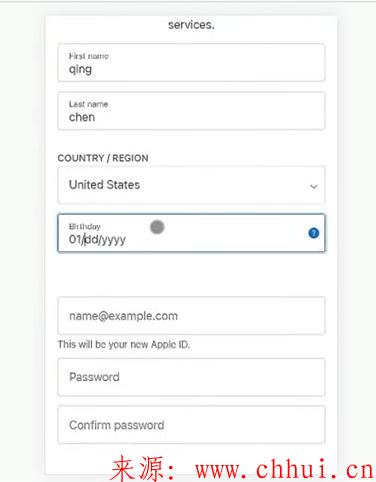Click the name@example.com email field
Screen dimensions: 376x482
[191, 316]
